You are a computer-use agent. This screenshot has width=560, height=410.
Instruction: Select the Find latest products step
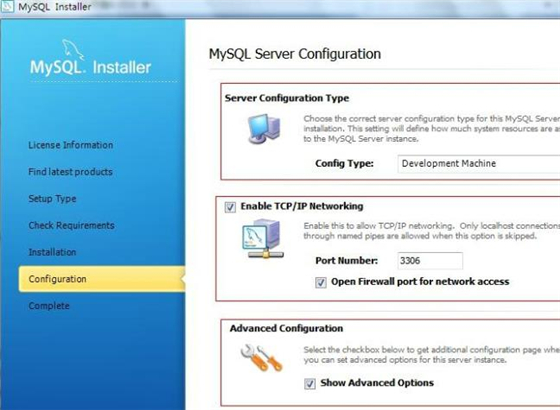70,172
